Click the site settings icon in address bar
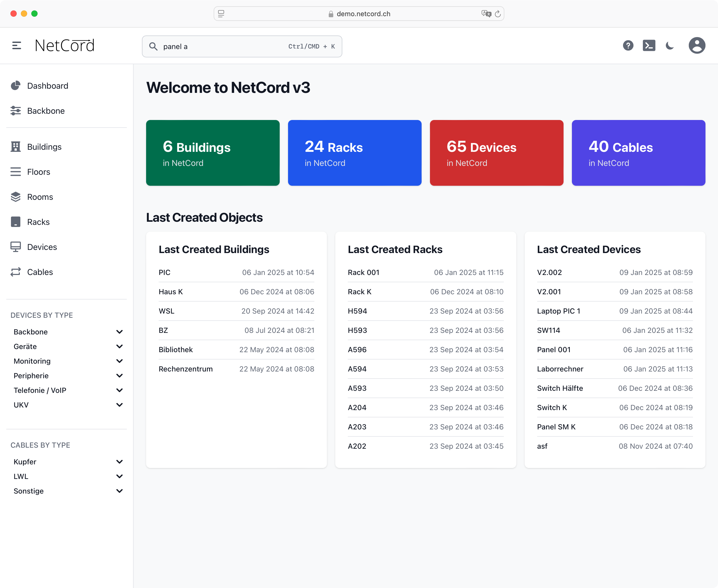Viewport: 718px width, 588px height. [x=221, y=14]
